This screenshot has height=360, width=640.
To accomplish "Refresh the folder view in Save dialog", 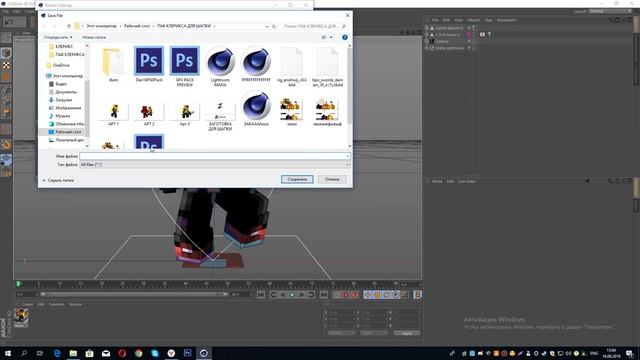I will (x=274, y=26).
